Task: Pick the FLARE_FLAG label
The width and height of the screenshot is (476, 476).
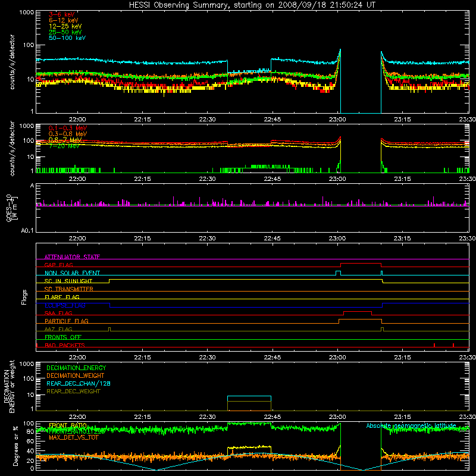Action: click(62, 297)
